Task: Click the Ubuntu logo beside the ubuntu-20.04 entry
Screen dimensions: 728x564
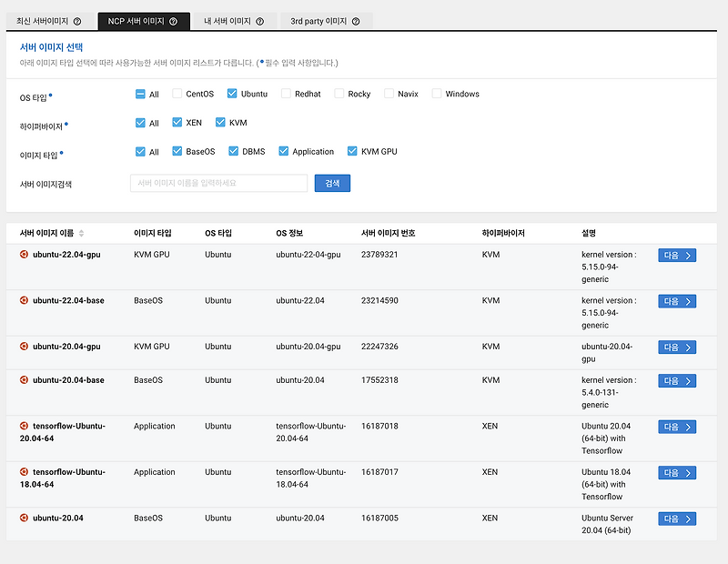Action: (x=25, y=517)
